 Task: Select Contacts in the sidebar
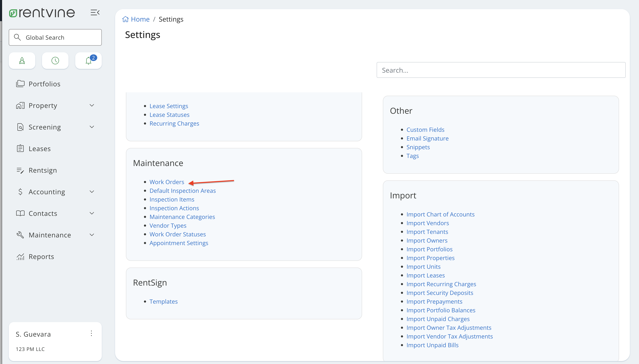point(43,213)
